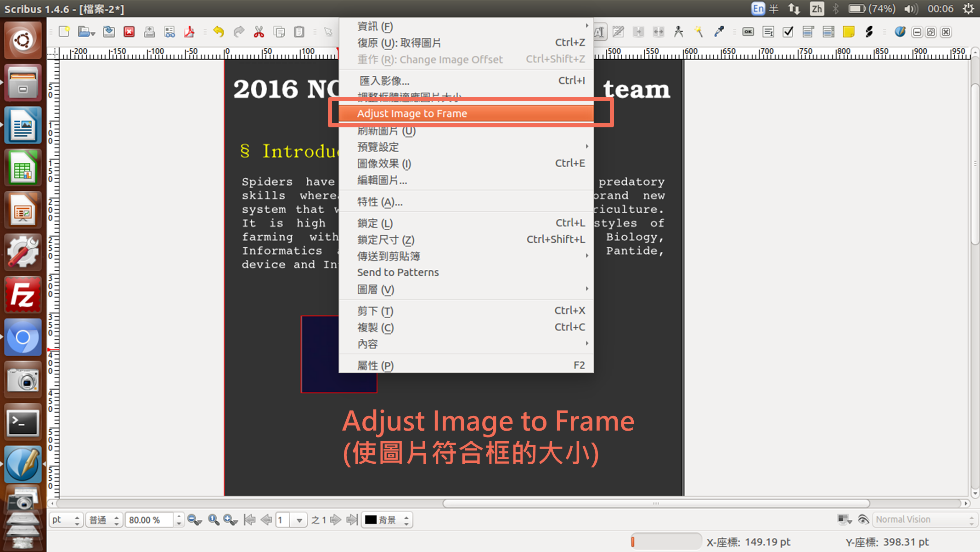Export as PDF with the Acrobat icon
The image size is (980, 552).
click(x=189, y=32)
